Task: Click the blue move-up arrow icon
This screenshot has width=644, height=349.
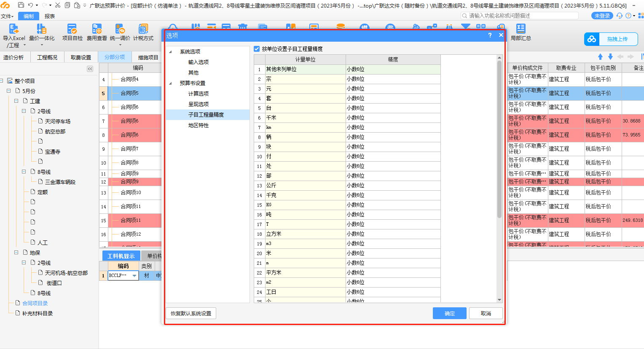Action: click(x=600, y=56)
